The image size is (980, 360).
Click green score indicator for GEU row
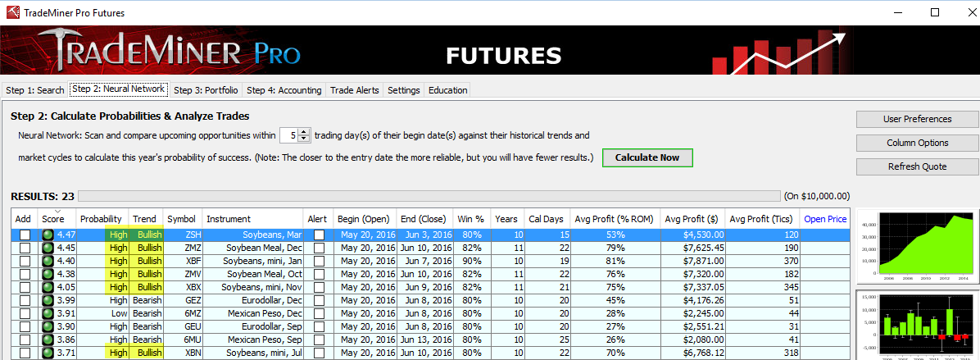(48, 327)
